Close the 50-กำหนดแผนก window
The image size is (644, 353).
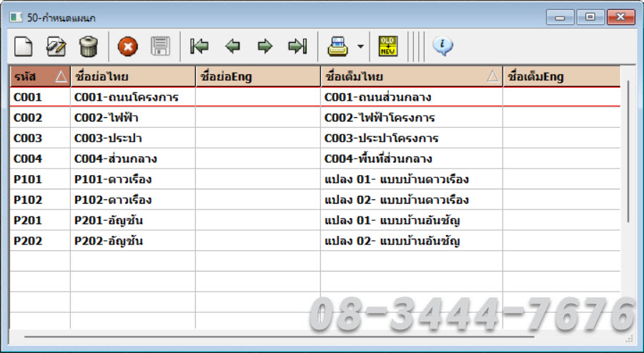coord(620,17)
